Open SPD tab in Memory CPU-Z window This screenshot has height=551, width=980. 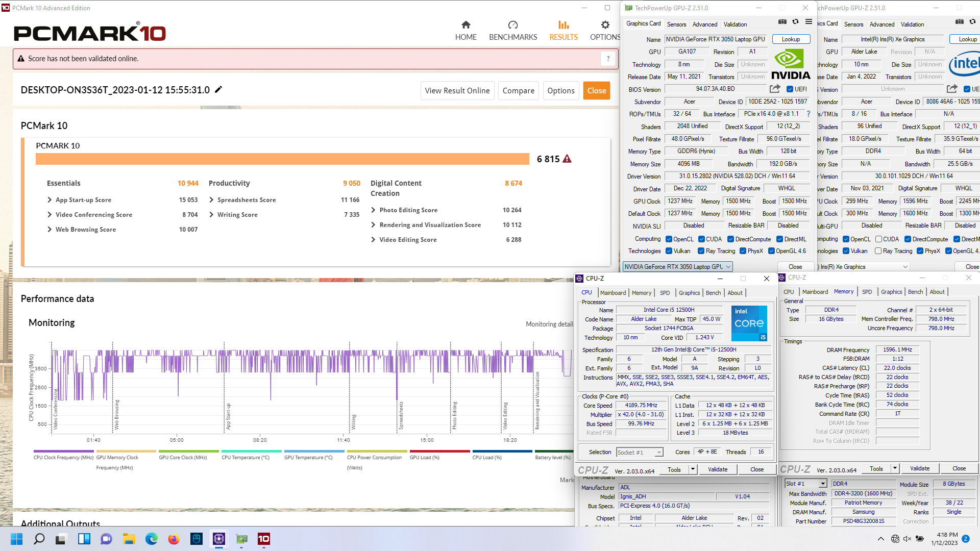tap(867, 292)
